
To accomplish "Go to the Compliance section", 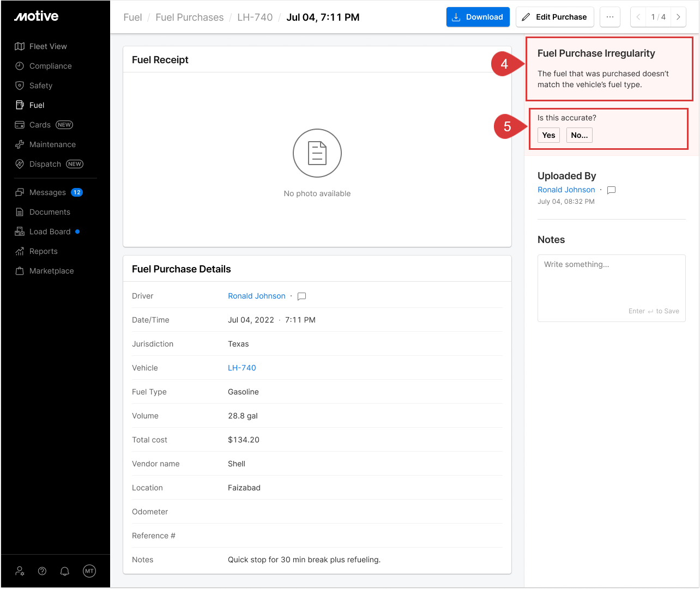I will (x=50, y=66).
